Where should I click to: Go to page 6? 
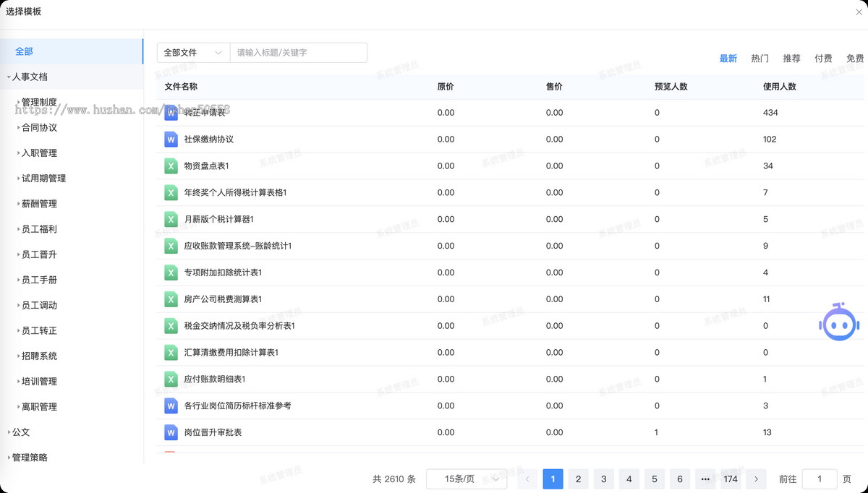(679, 479)
